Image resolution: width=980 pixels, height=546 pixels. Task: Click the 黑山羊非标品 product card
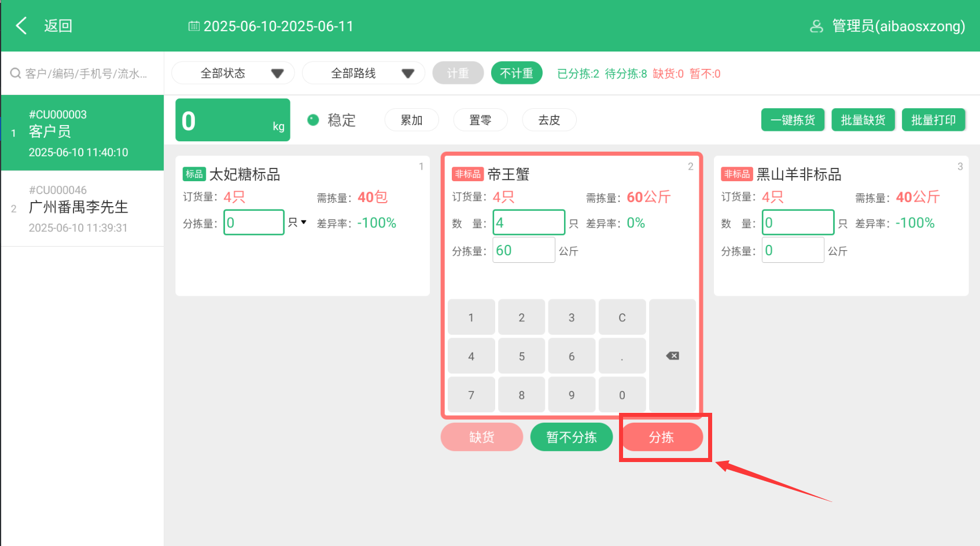(x=841, y=272)
